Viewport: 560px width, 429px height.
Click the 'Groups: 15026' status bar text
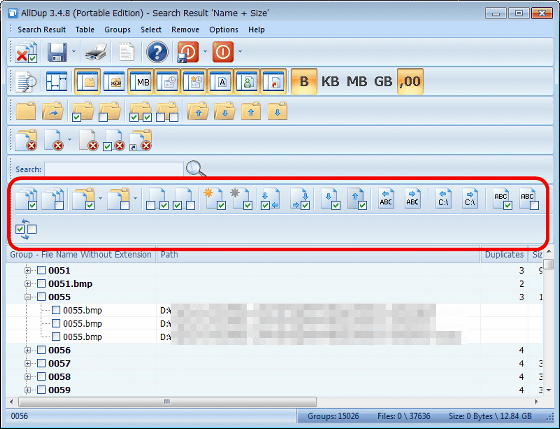[333, 416]
